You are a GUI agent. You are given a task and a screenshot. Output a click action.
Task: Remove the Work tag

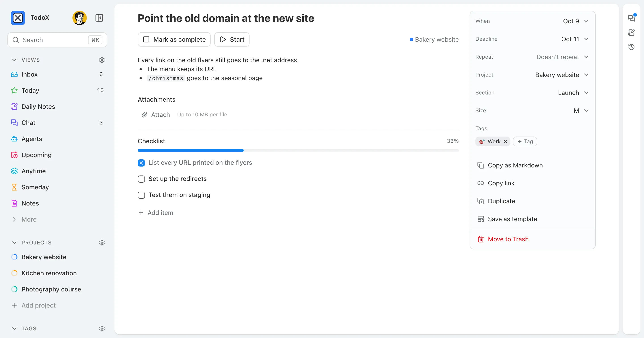click(x=505, y=141)
